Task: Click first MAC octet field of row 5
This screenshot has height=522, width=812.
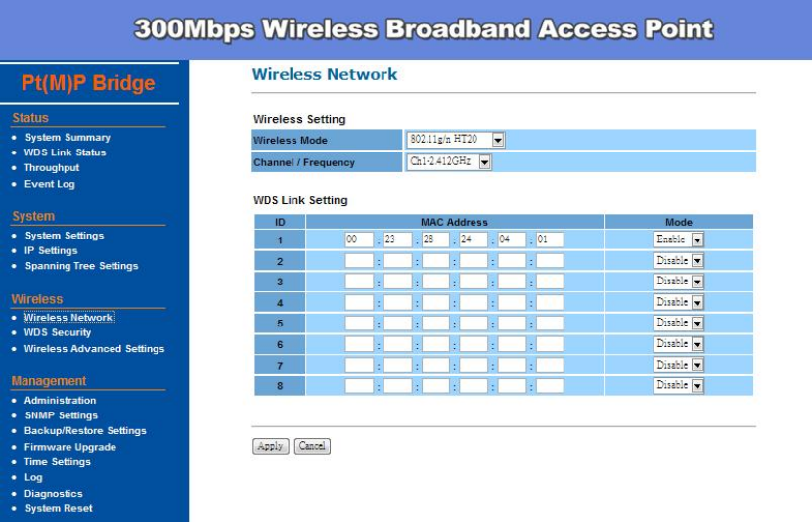Action: coord(359,323)
